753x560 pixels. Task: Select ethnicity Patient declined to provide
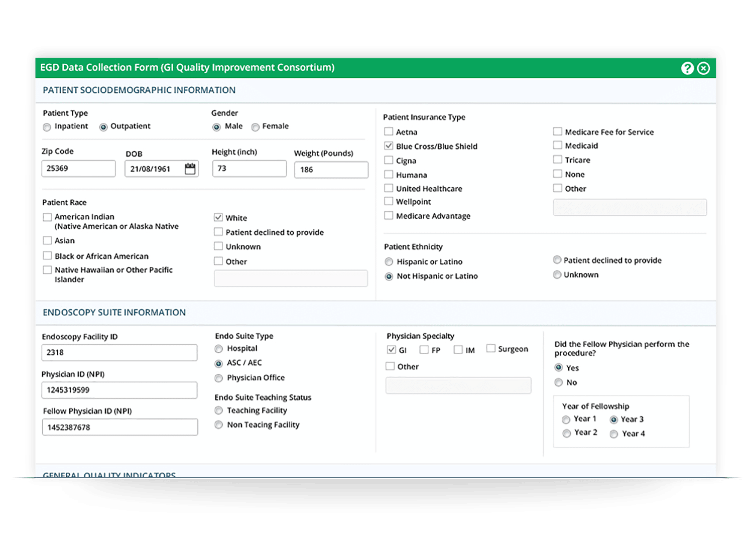point(557,260)
